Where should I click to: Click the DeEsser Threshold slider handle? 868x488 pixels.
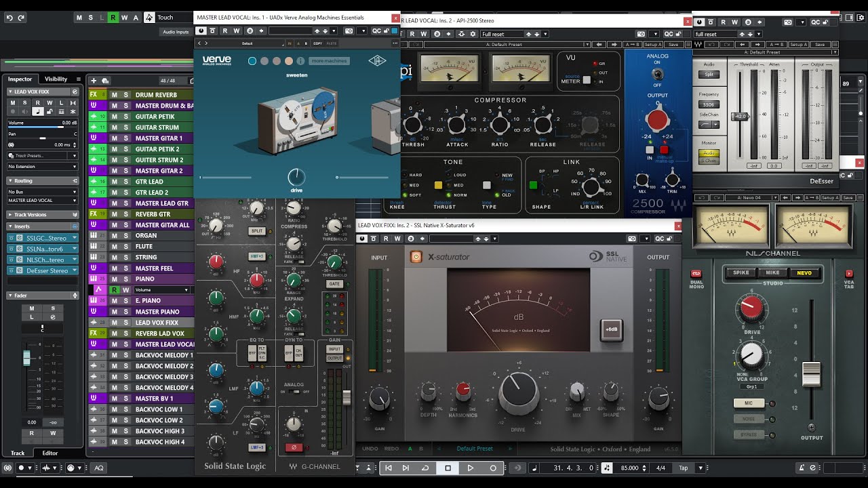coord(740,117)
